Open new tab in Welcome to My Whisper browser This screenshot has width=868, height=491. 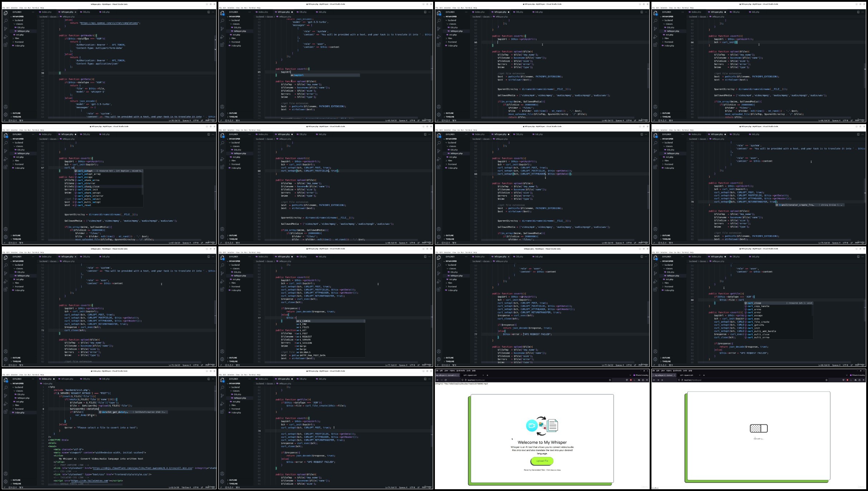point(487,375)
